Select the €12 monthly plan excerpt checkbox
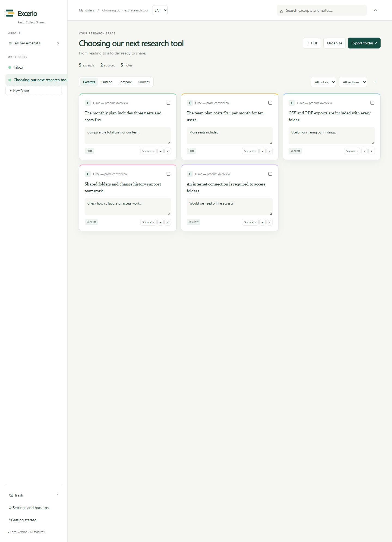The width and height of the screenshot is (392, 542). coord(168,103)
